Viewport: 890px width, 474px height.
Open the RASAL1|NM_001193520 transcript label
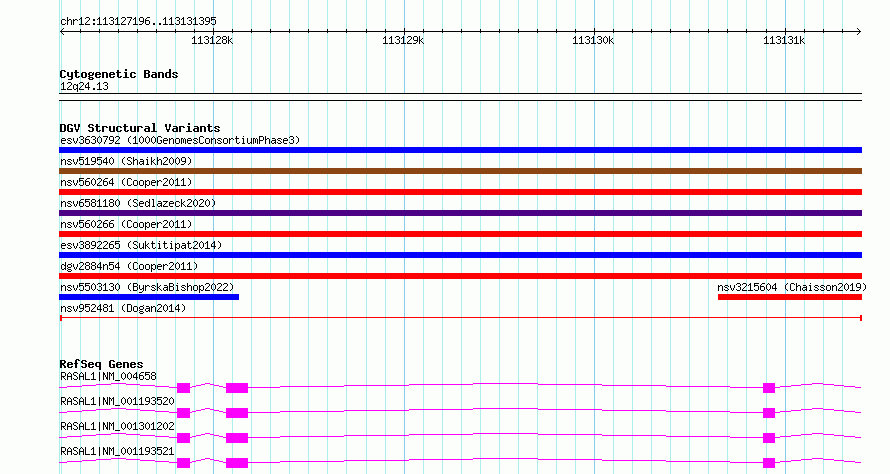pos(117,401)
